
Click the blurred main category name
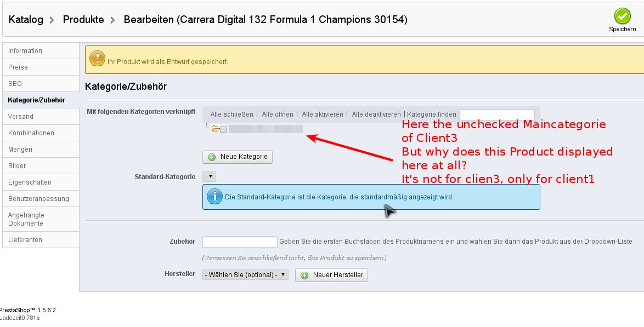click(x=265, y=129)
